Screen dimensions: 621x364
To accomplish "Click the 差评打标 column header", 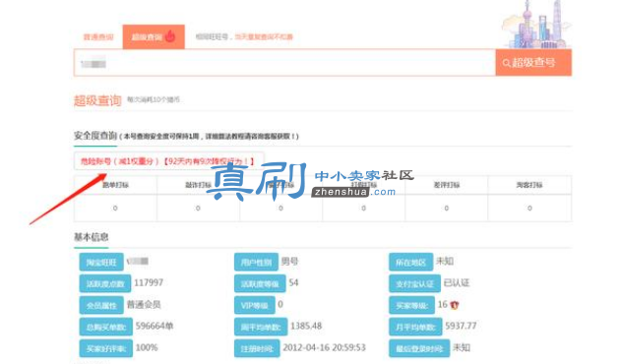I will [447, 185].
